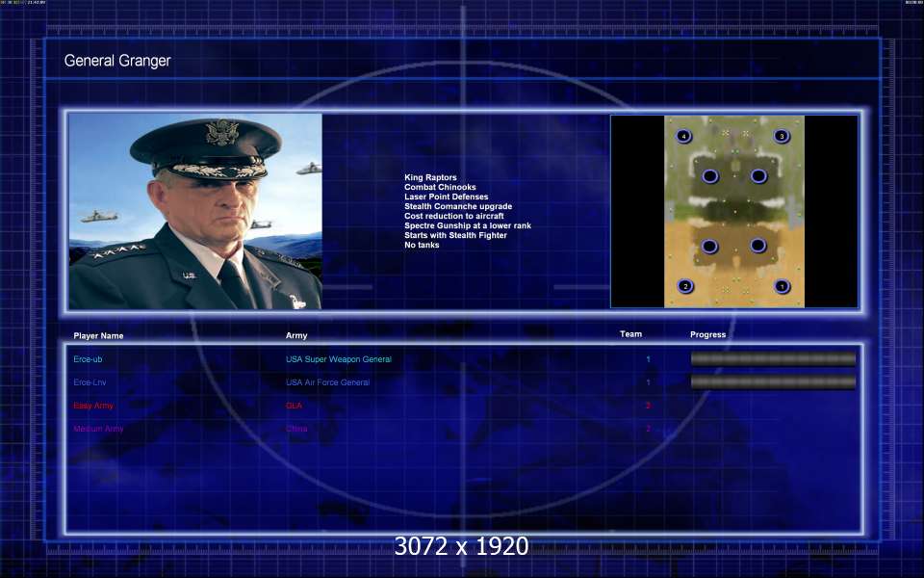Viewport: 924px width, 578px height.
Task: Click the King Raptors ability line
Action: (430, 177)
